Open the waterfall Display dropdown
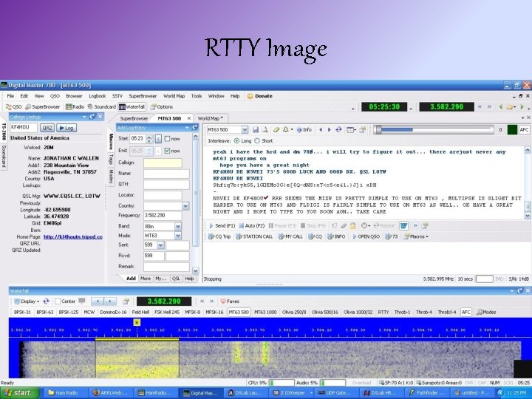The image size is (532, 399). click(27, 301)
